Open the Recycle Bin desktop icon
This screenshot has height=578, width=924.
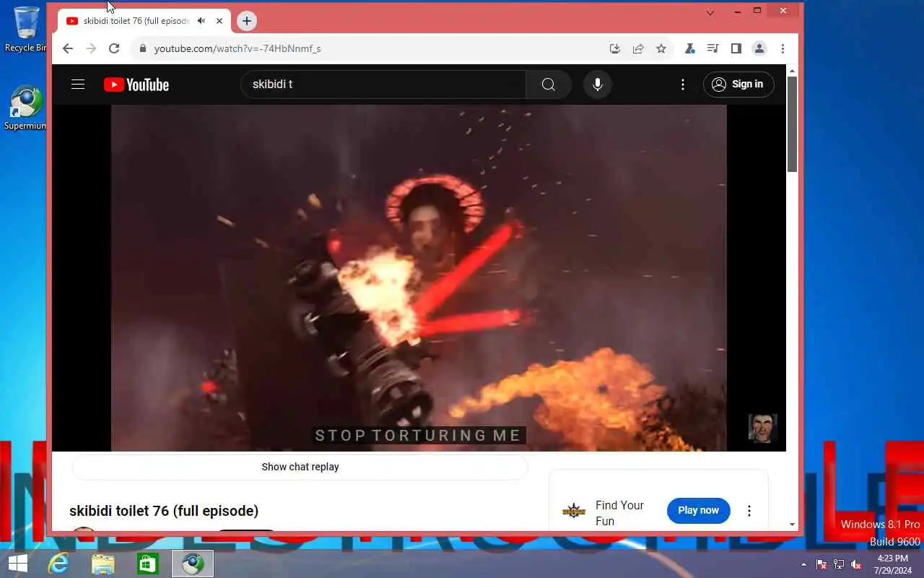[x=26, y=29]
